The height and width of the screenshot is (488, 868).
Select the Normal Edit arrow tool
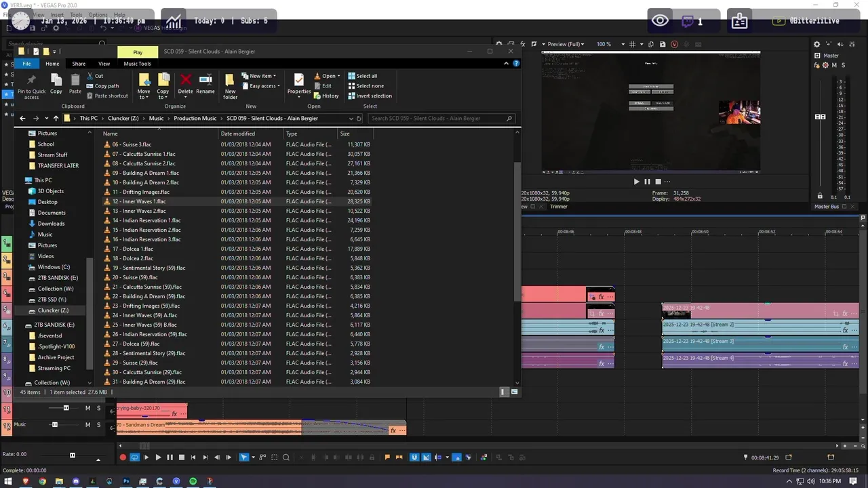(x=244, y=457)
